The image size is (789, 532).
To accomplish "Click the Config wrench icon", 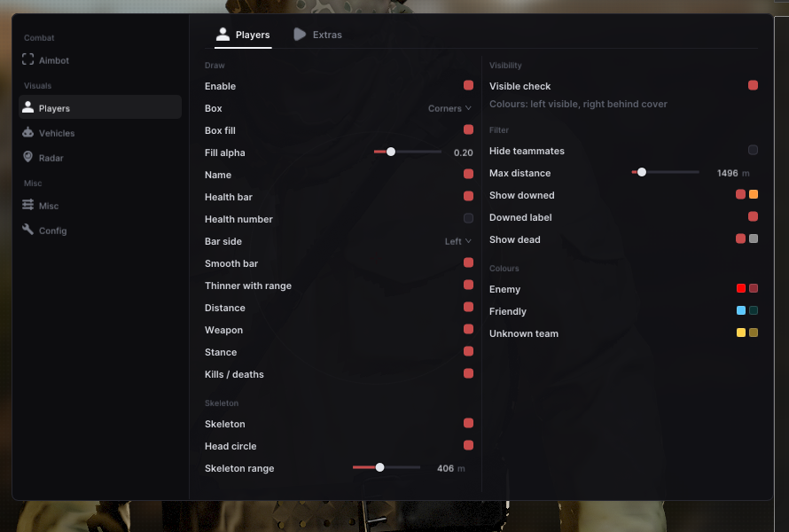I will (28, 230).
